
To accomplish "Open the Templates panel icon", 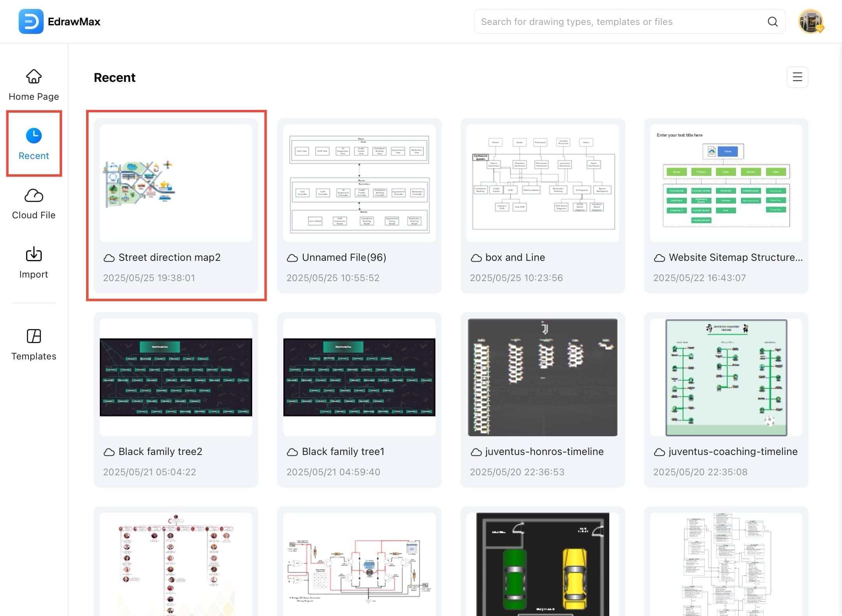I will 34,336.
